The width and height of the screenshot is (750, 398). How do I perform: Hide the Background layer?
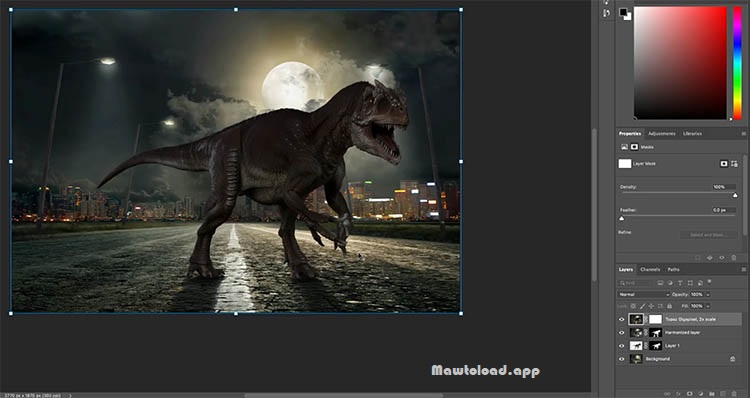(621, 359)
